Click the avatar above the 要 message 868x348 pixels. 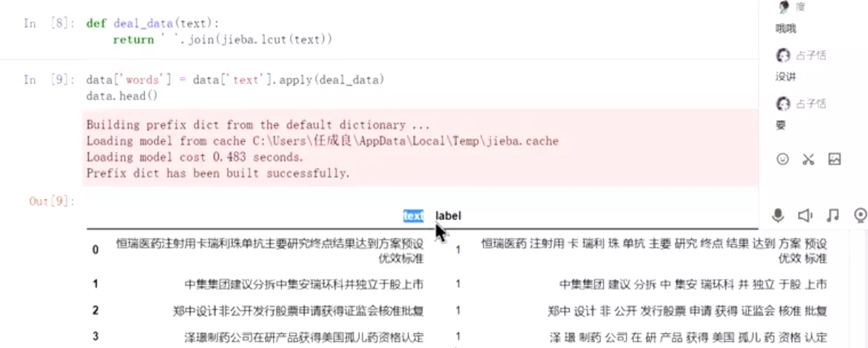pos(783,104)
